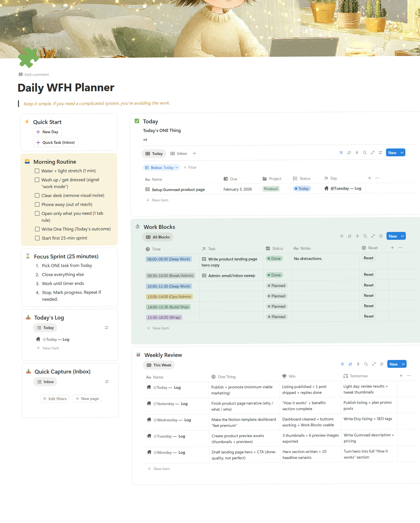The width and height of the screenshot is (420, 523).
Task: Open Work Blocks view settings icon
Action: pos(381,236)
